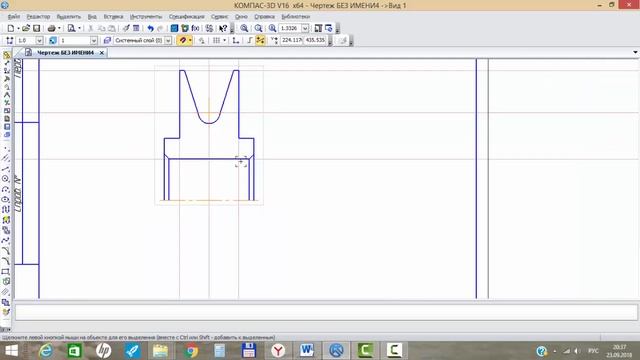Close the Чертеж БЕЗ ИМЕНИ4 tab

click(102, 53)
